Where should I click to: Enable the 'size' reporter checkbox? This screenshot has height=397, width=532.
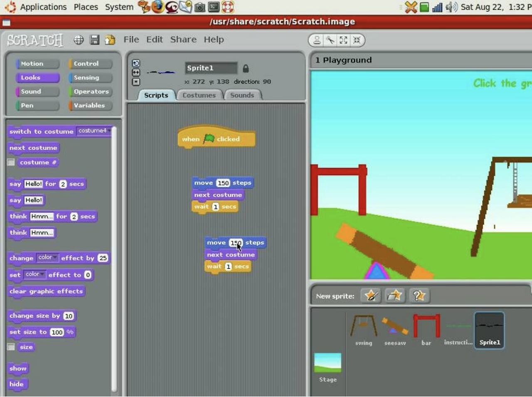coord(11,347)
